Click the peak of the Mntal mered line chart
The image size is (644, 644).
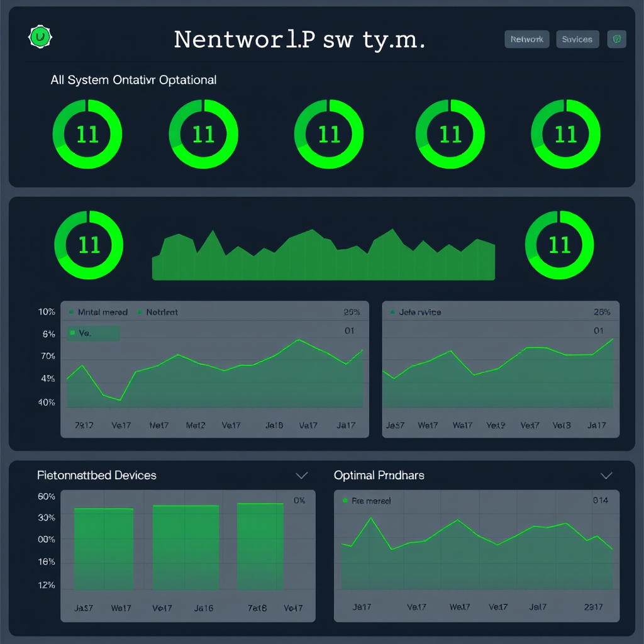tap(299, 340)
